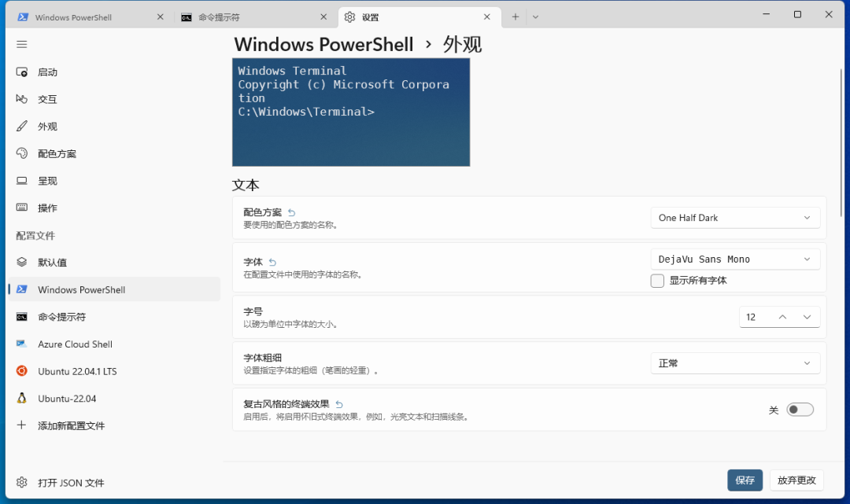Click the 命令提示符 profile icon in sidebar
Viewport: 850px width, 504px height.
(x=22, y=317)
